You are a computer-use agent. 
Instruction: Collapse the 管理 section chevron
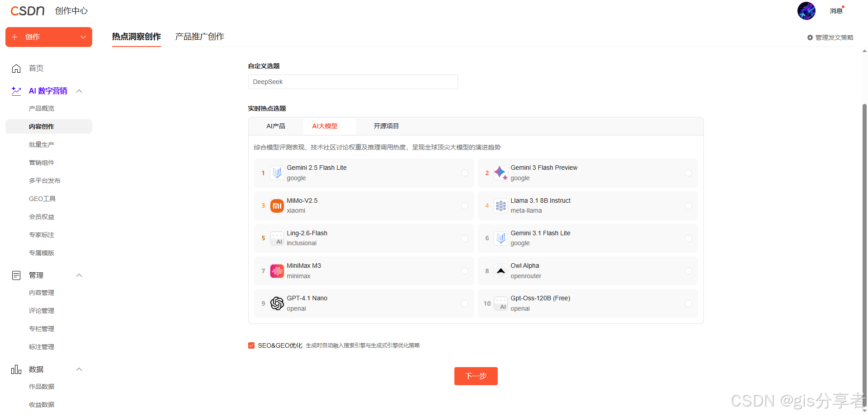(79, 275)
